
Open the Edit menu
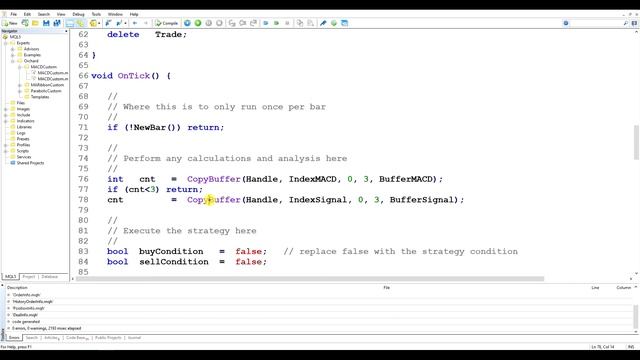pos(27,14)
